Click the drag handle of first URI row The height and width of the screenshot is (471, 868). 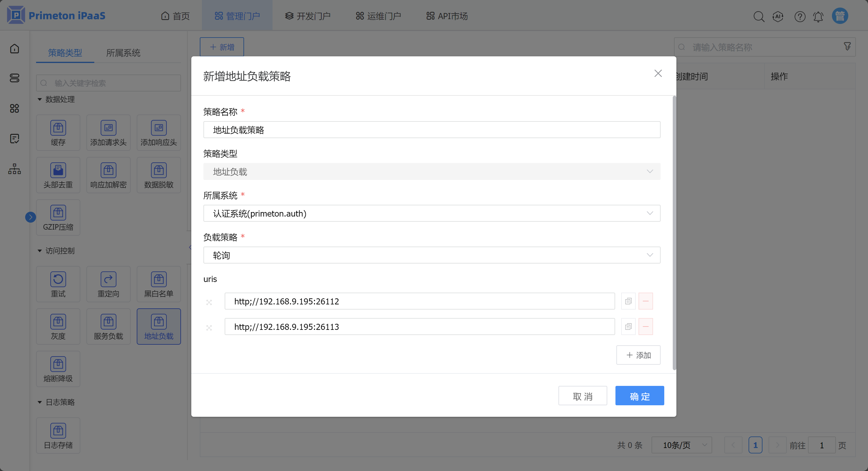tap(209, 302)
